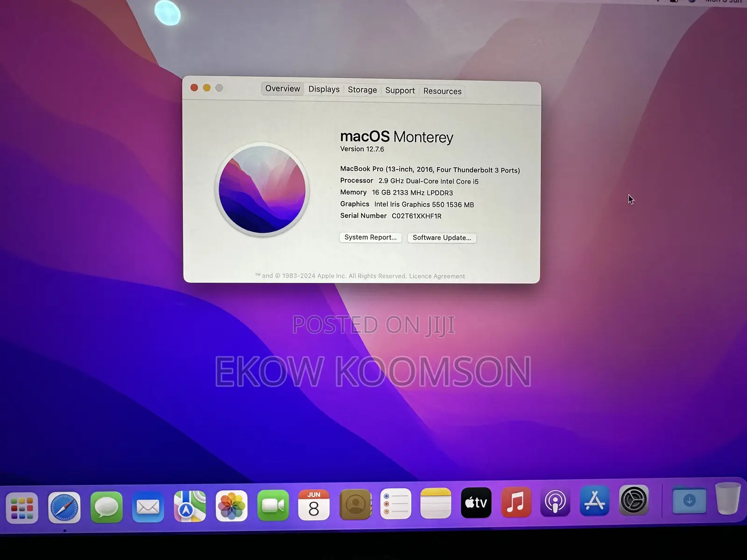
Task: Open Messages app in Dock
Action: pos(106,507)
